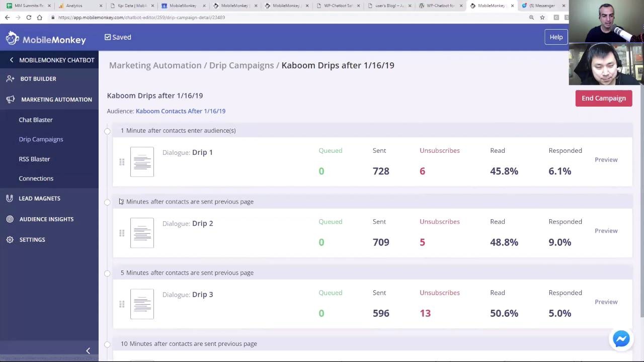Screen dimensions: 644x362
Task: Grab the drag handle for Drip 2
Action: pyautogui.click(x=122, y=233)
